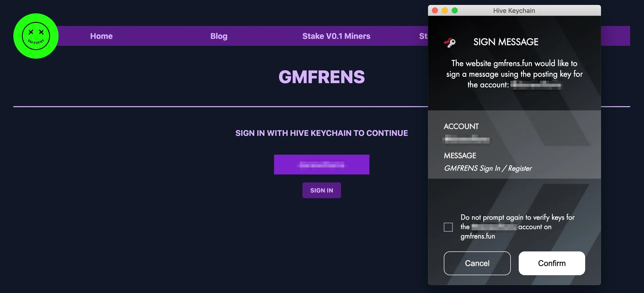
Task: Click 'GMFRENS Sign In / Register' message text
Action: (x=488, y=168)
